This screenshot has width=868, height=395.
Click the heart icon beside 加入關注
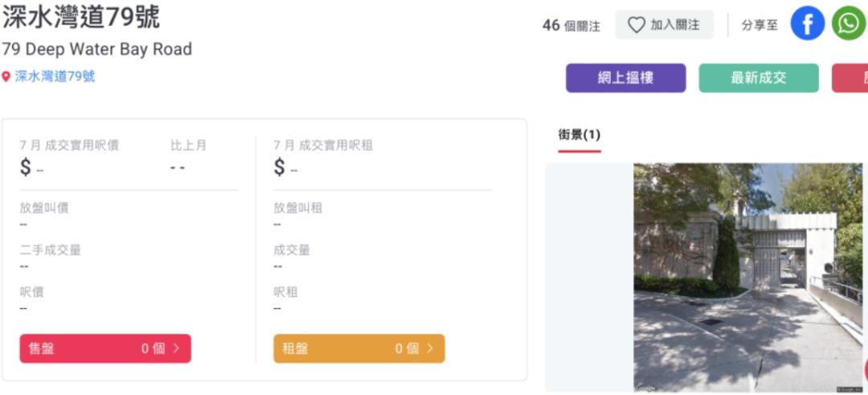click(x=636, y=25)
